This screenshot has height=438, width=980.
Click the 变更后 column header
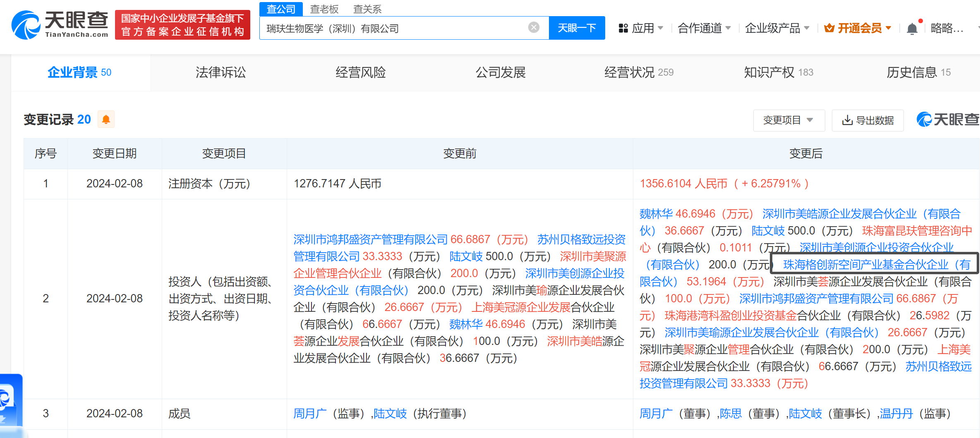[x=806, y=153]
